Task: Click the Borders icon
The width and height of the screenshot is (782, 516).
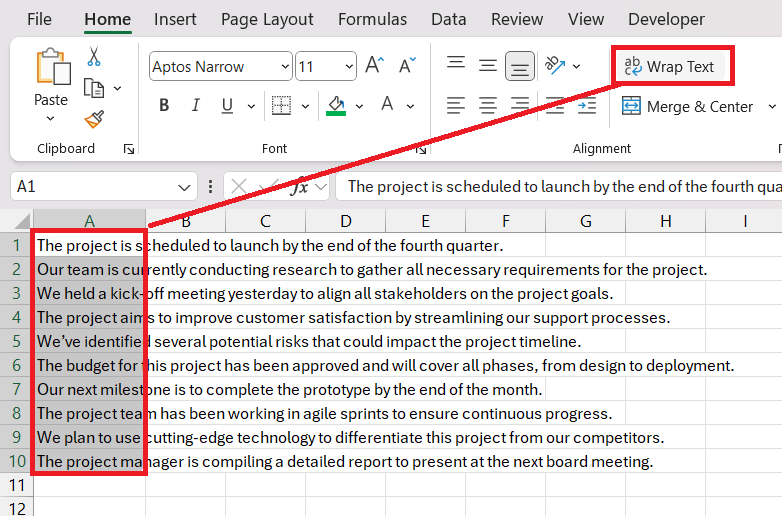Action: tap(281, 105)
